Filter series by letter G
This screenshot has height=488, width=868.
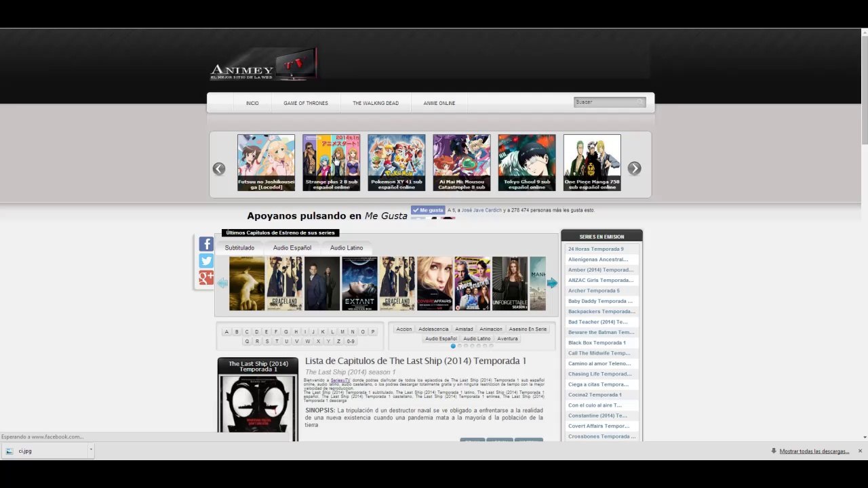[x=285, y=332]
